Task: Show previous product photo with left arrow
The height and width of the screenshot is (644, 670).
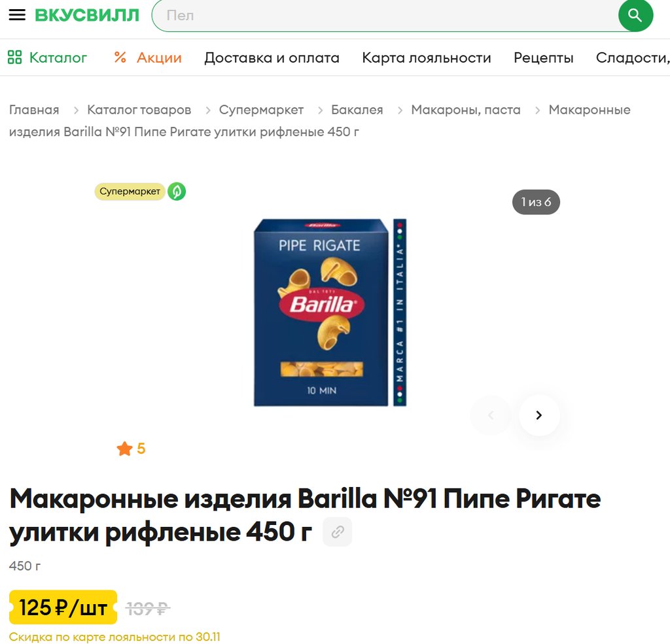Action: click(491, 415)
